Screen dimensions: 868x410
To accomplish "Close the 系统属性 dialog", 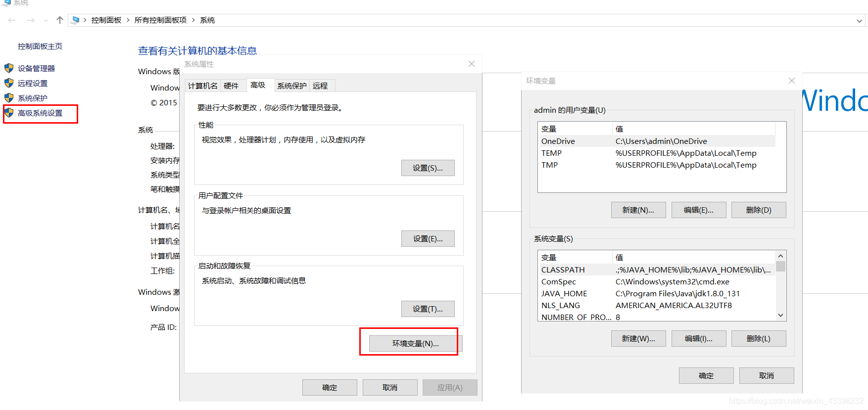I will [x=472, y=64].
